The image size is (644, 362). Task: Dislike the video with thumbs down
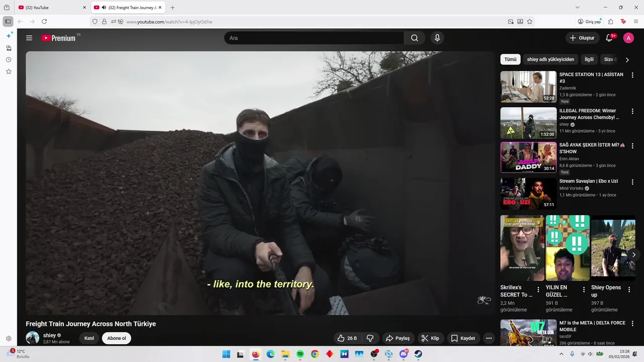pyautogui.click(x=370, y=338)
